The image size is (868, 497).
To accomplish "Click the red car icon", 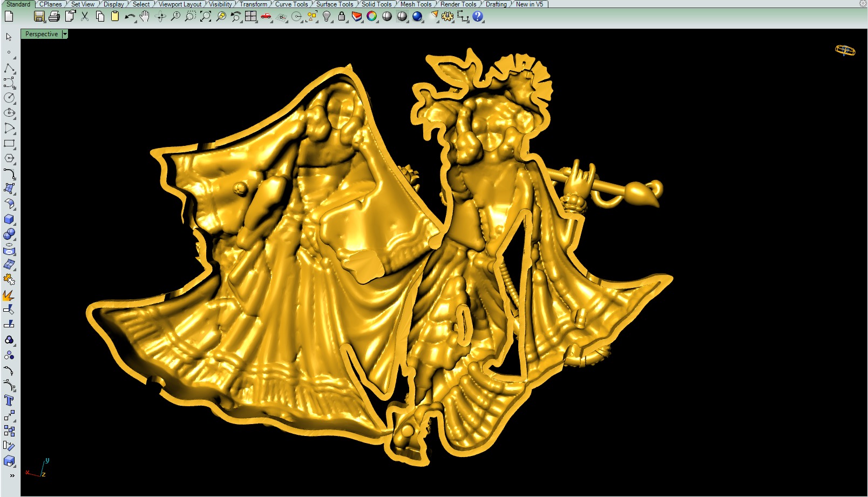I will click(266, 16).
